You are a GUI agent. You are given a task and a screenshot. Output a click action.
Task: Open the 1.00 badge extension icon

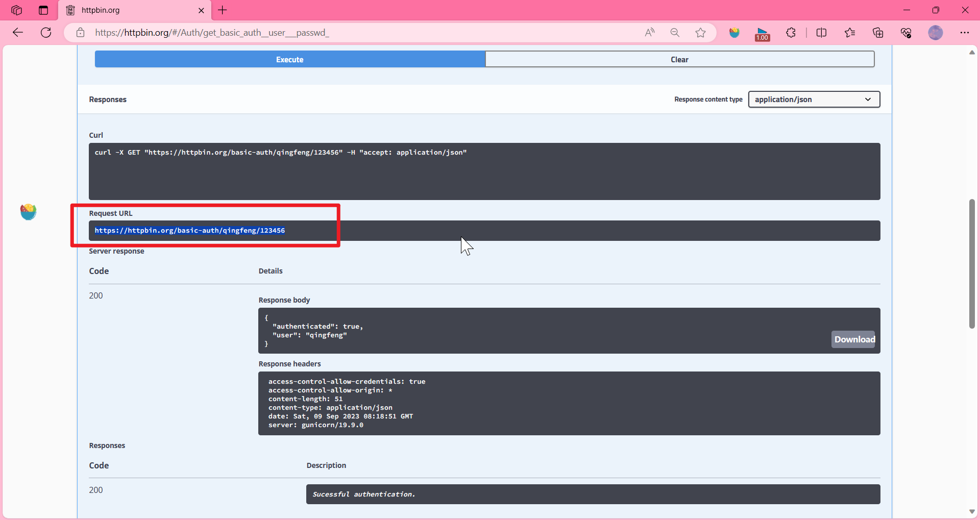click(x=763, y=34)
